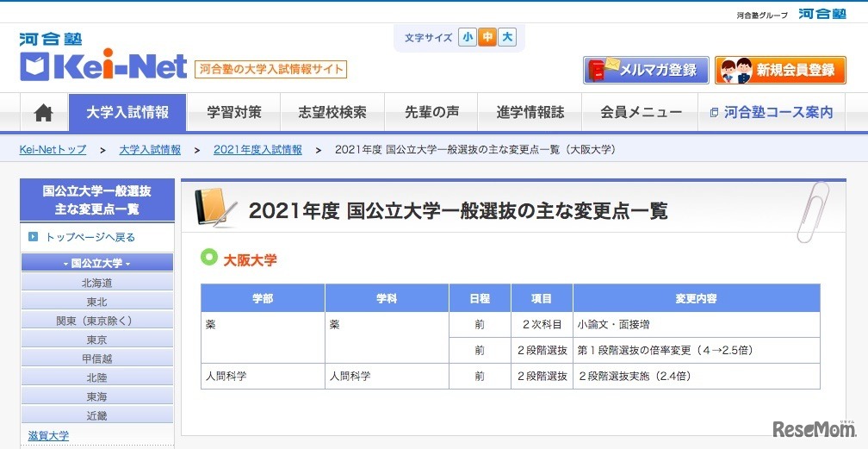Click the 項目 column header
Image resolution: width=868 pixels, height=449 pixels.
[x=542, y=298]
